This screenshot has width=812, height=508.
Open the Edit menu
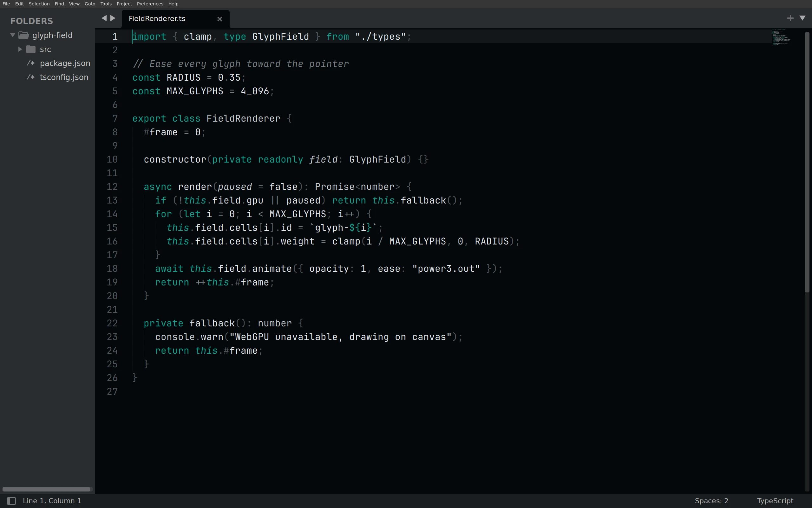(x=19, y=4)
